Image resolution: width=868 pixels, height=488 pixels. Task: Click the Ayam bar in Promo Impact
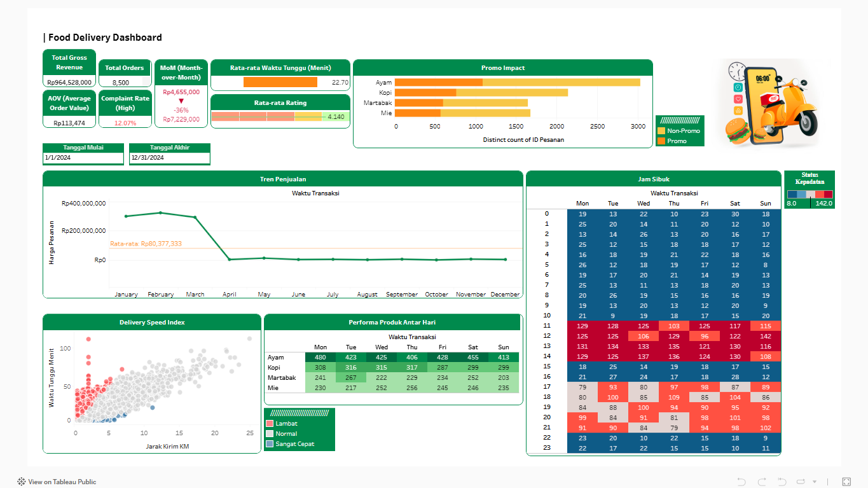[517, 82]
